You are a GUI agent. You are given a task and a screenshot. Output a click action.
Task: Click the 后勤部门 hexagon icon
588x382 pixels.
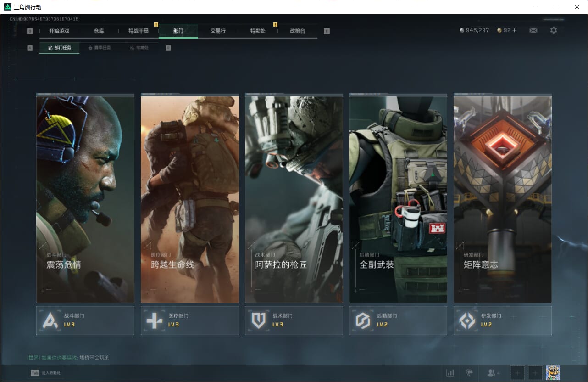point(363,320)
